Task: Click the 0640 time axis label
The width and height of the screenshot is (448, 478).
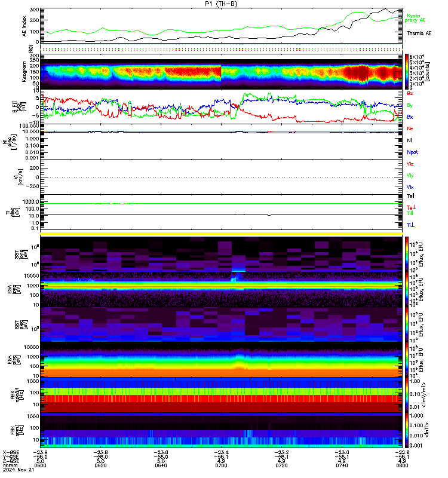Action: tap(161, 465)
